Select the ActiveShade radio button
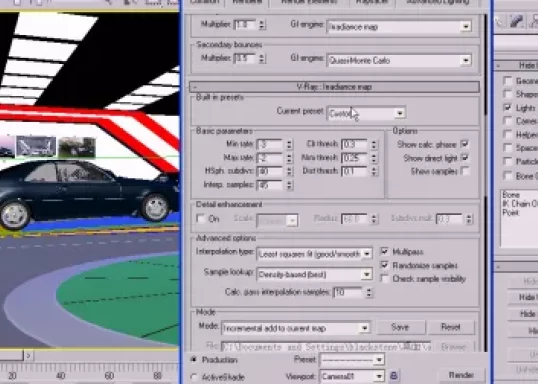The height and width of the screenshot is (384, 538). tap(194, 376)
